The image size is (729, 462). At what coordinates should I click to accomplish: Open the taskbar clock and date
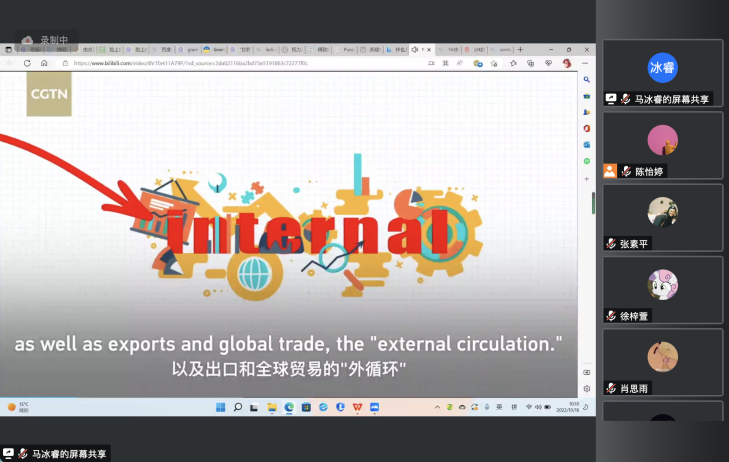tap(565, 408)
